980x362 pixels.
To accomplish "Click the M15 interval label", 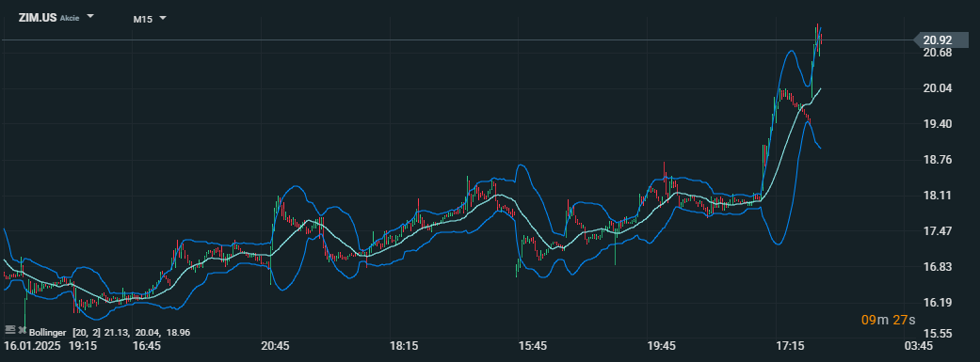I will (x=142, y=20).
